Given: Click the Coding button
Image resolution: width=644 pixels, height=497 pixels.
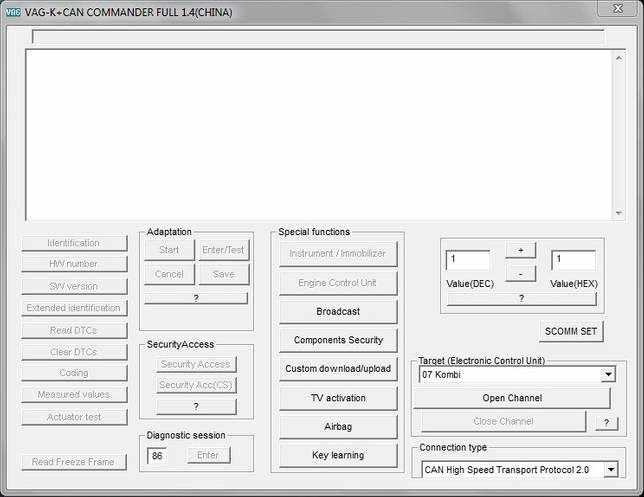Looking at the screenshot, I should [74, 373].
